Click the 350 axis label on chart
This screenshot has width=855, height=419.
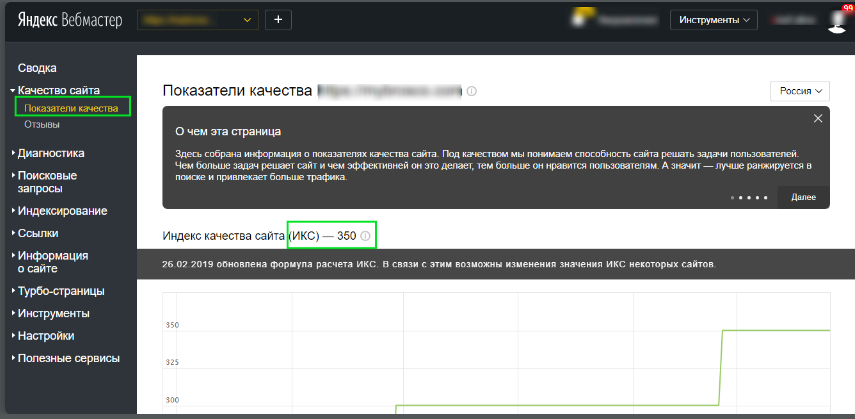click(x=172, y=325)
